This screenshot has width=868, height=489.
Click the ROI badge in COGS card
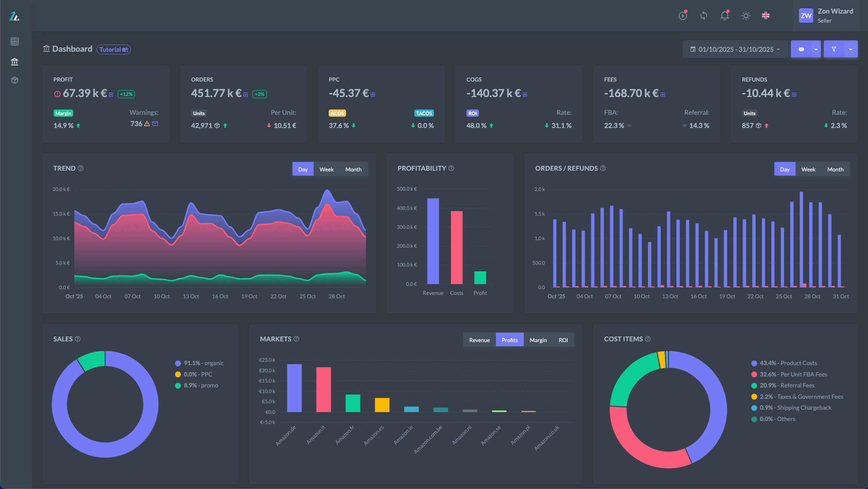472,113
